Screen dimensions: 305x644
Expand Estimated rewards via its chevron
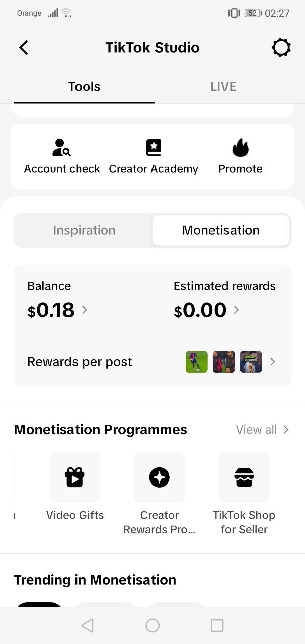[x=236, y=310]
